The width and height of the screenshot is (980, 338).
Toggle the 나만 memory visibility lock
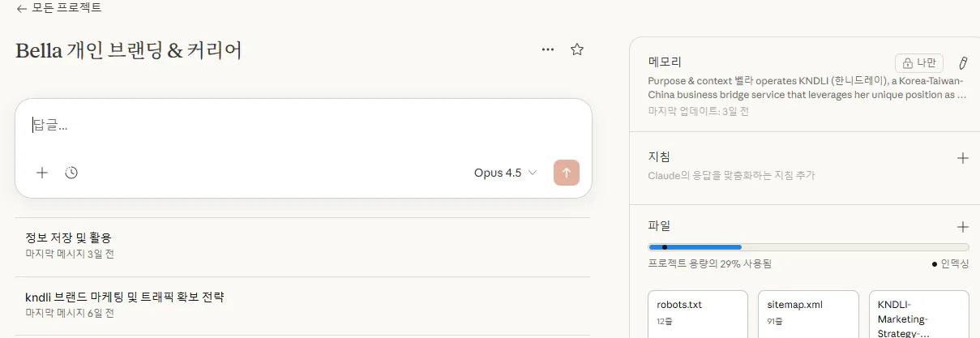pos(919,62)
